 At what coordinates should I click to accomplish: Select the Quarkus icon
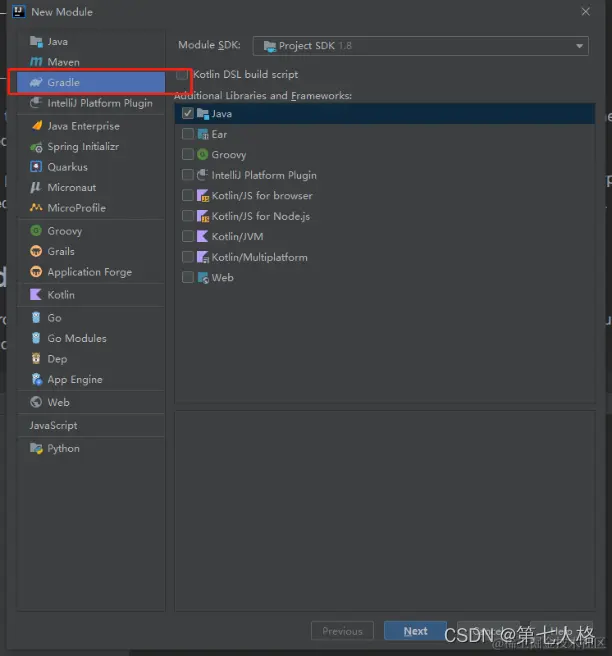36,167
